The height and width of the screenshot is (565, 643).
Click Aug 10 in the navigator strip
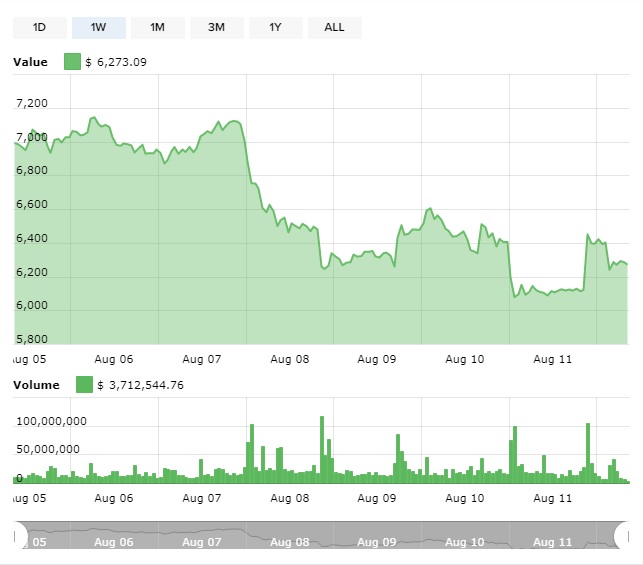(x=464, y=542)
